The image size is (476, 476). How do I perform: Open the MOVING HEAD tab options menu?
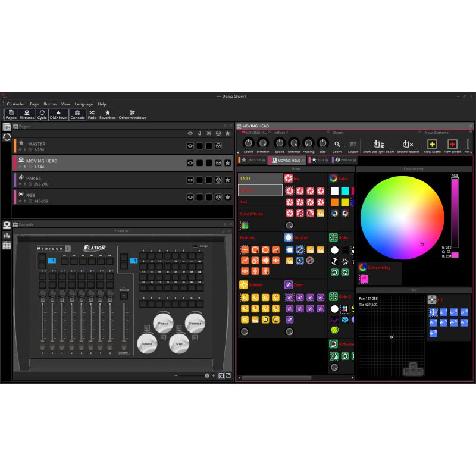[x=303, y=160]
